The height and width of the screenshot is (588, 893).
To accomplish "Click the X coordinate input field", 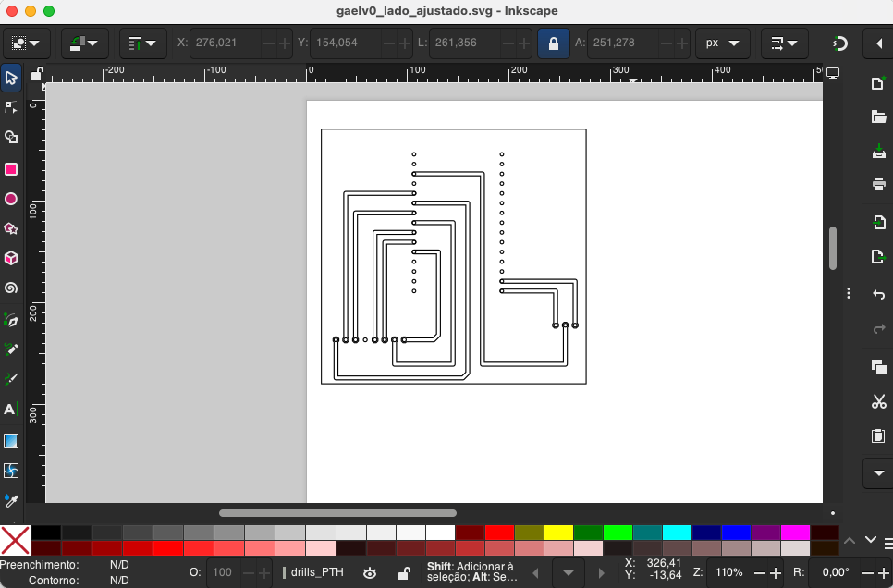I will coord(226,43).
